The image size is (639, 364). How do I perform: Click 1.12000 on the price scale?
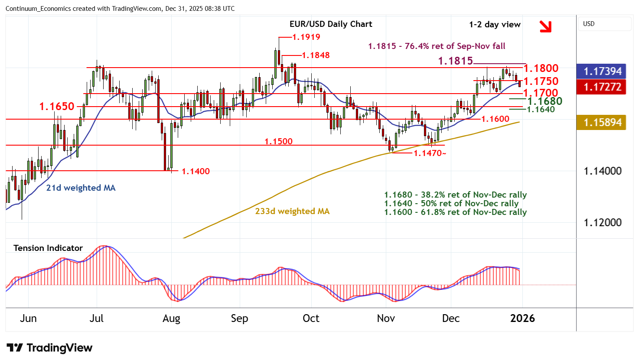click(603, 223)
